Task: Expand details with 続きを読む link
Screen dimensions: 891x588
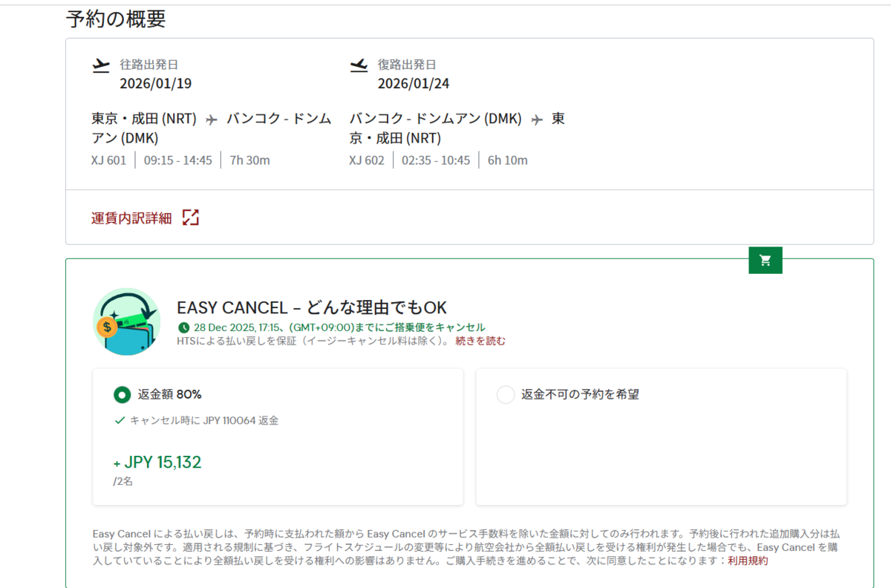Action: tap(480, 342)
